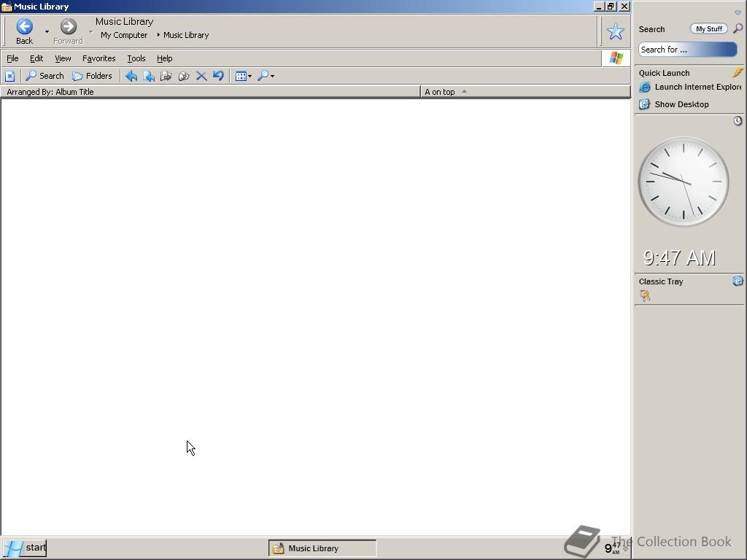
Task: Click the Favorites star icon
Action: [x=615, y=31]
